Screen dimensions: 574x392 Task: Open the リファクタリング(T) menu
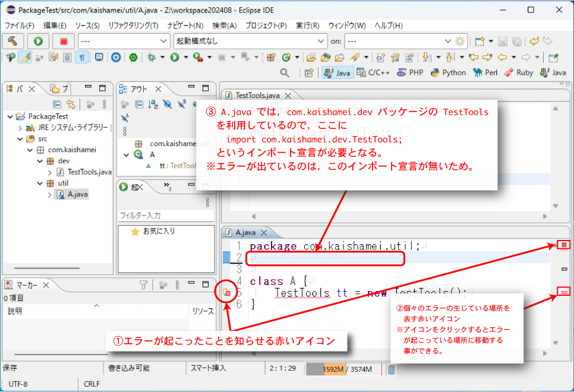pyautogui.click(x=133, y=26)
